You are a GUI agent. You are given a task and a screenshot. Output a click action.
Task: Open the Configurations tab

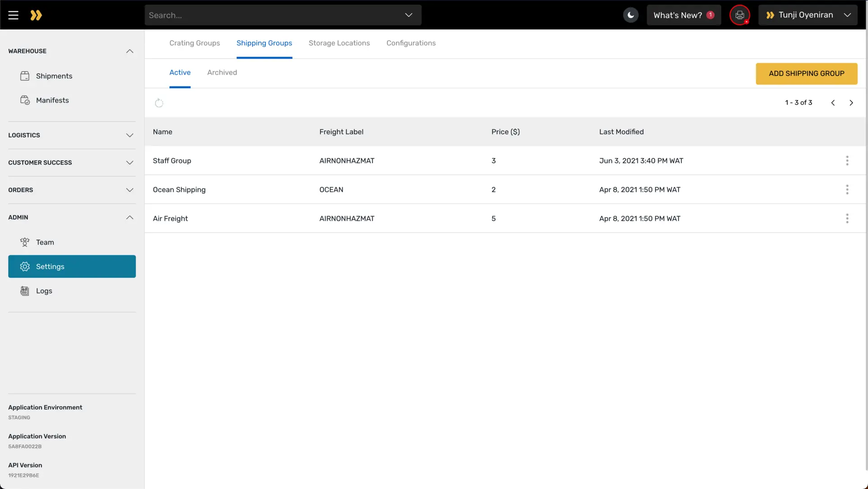tap(411, 43)
